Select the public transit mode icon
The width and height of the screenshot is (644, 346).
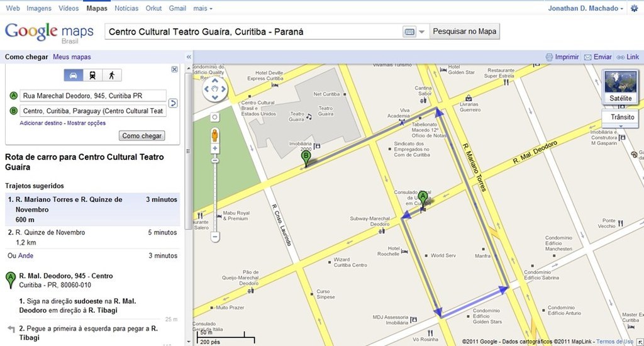coord(92,75)
